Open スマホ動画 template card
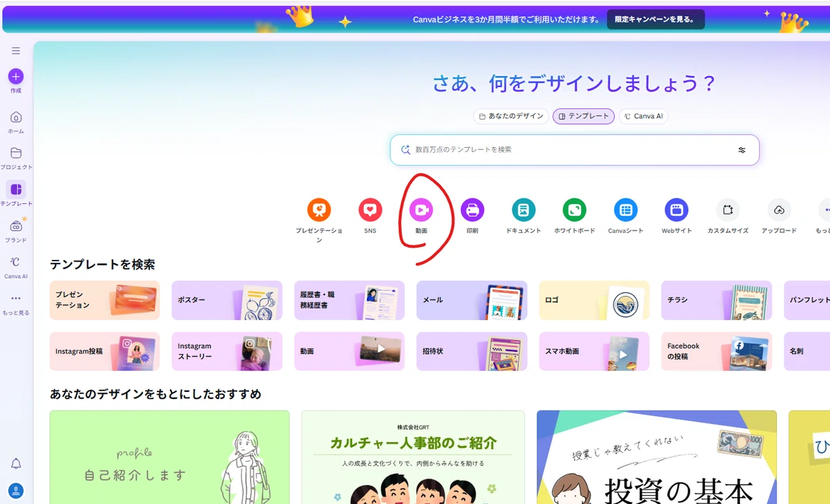This screenshot has height=504, width=830. (594, 351)
